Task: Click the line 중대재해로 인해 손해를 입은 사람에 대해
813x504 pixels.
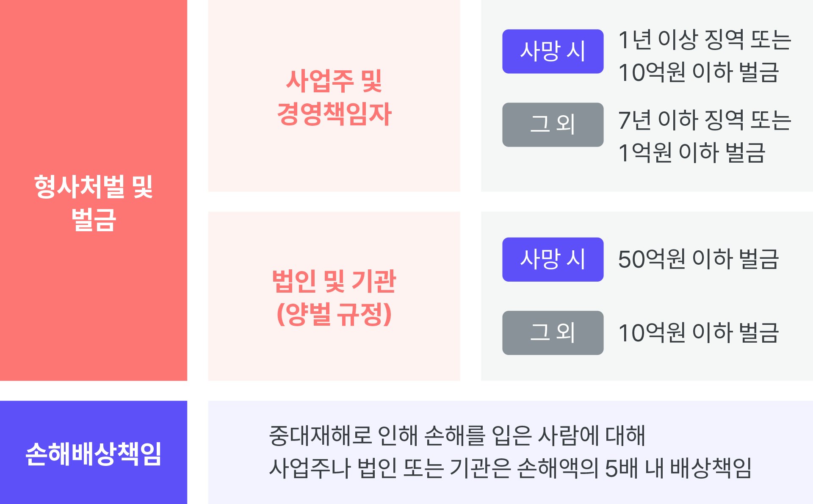Action: coord(457,435)
